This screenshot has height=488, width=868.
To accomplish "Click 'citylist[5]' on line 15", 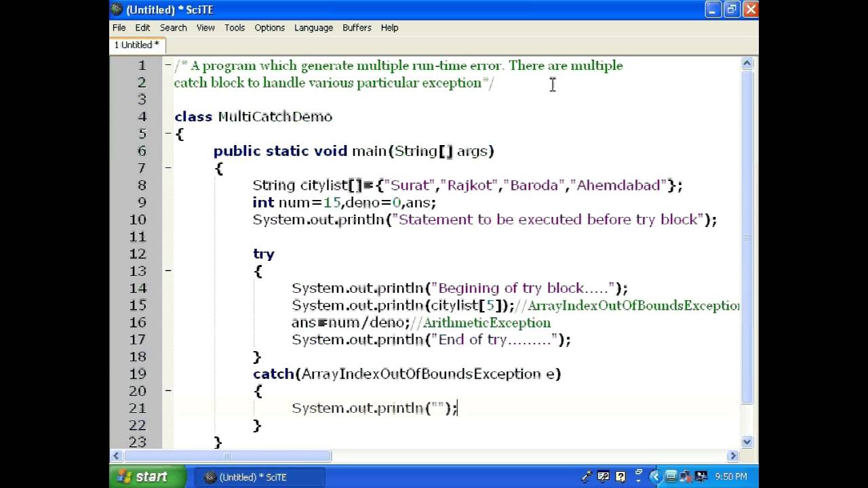I will coord(467,306).
